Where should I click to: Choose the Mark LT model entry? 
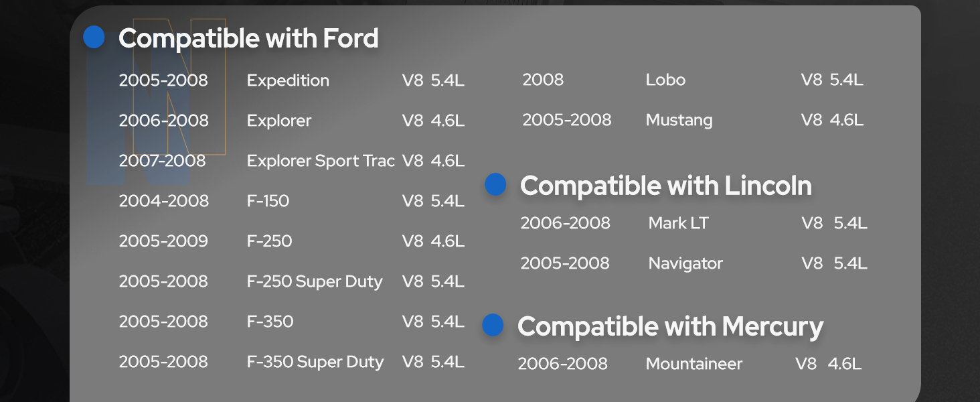click(x=678, y=223)
